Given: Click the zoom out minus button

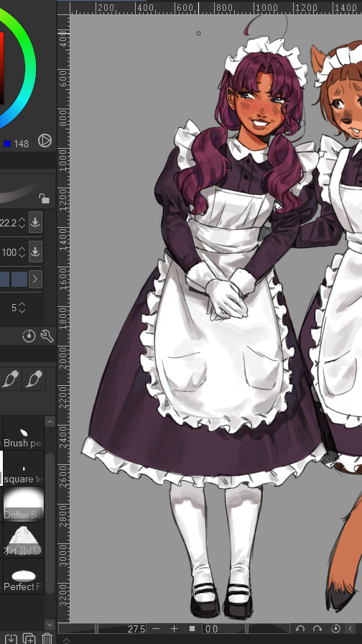Looking at the screenshot, I should (x=156, y=629).
